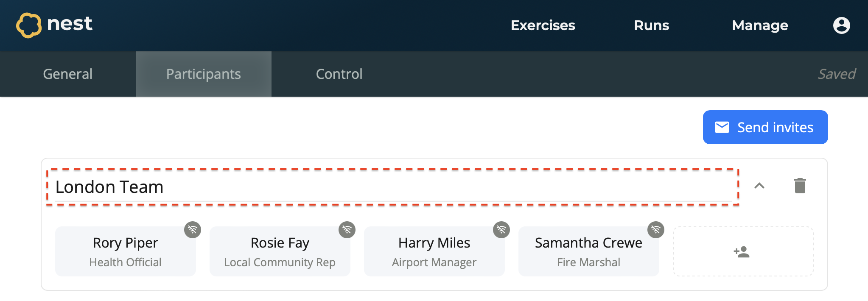Switch to the Control tab
Image resolution: width=868 pixels, height=301 pixels.
click(x=339, y=74)
